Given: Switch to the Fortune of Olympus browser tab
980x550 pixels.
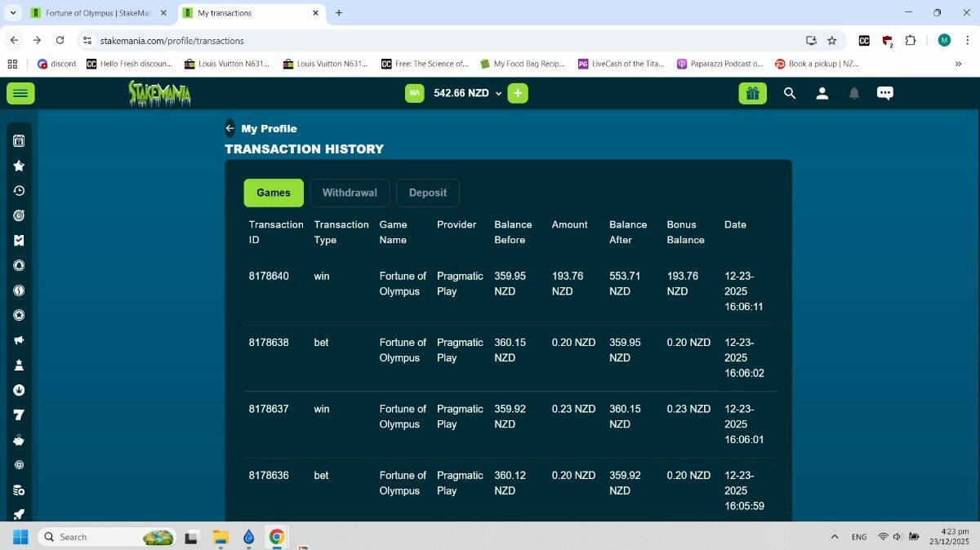Looking at the screenshot, I should point(98,13).
